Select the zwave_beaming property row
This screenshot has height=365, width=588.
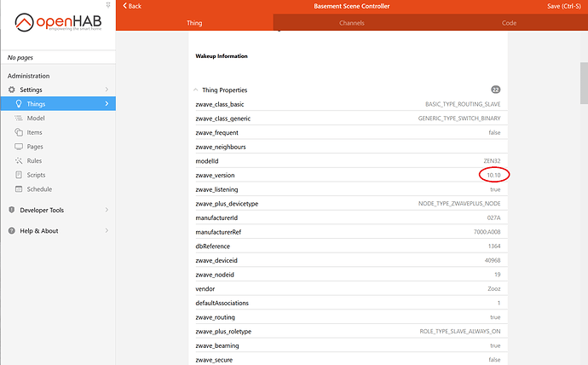click(348, 345)
